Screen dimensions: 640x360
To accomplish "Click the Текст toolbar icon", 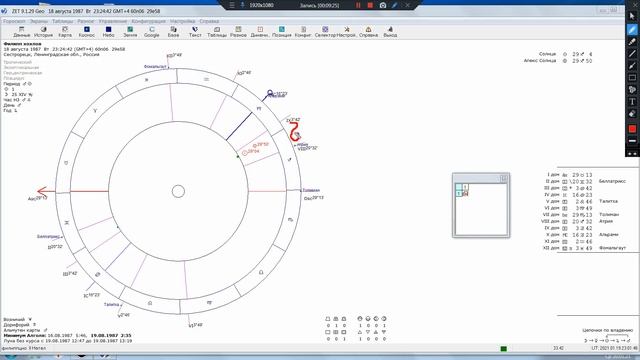I will click(195, 32).
